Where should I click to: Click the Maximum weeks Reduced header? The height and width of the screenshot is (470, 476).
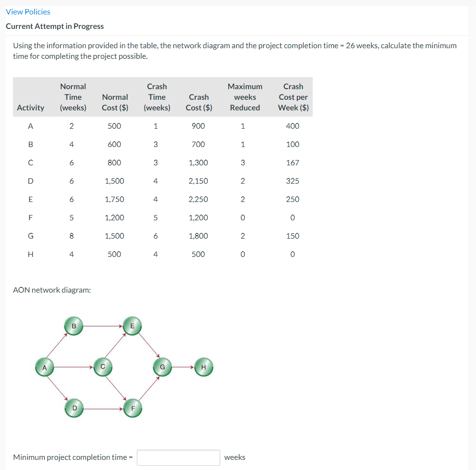[245, 96]
